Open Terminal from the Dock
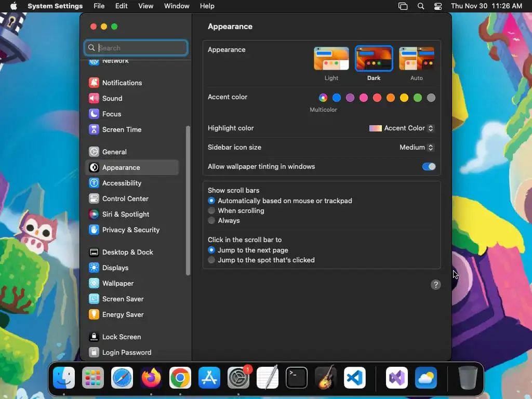The width and height of the screenshot is (532, 399). tap(297, 378)
